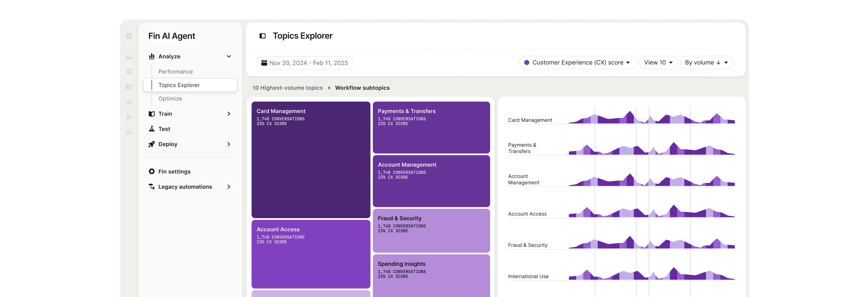The image size is (868, 297).
Task: Select the Optimize menu item
Action: [170, 98]
